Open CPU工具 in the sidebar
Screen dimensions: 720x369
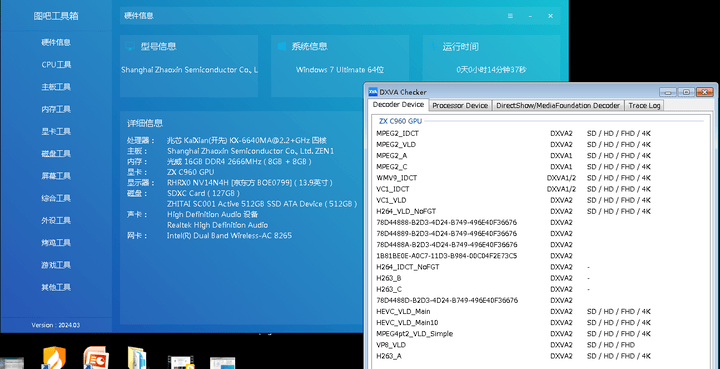(x=56, y=65)
